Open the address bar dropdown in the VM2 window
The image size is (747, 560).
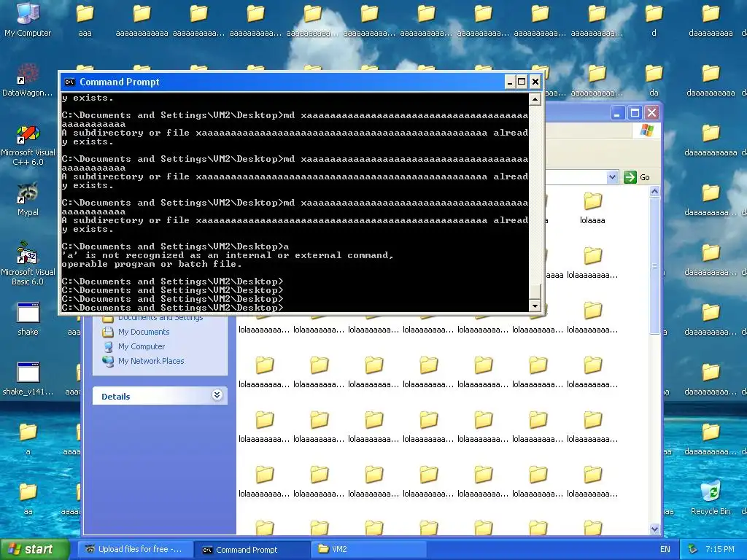612,177
